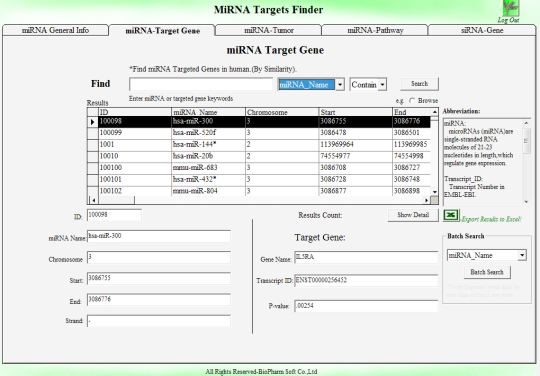The width and height of the screenshot is (540, 376).
Task: Click Start cell 113969964
Action: [356, 145]
